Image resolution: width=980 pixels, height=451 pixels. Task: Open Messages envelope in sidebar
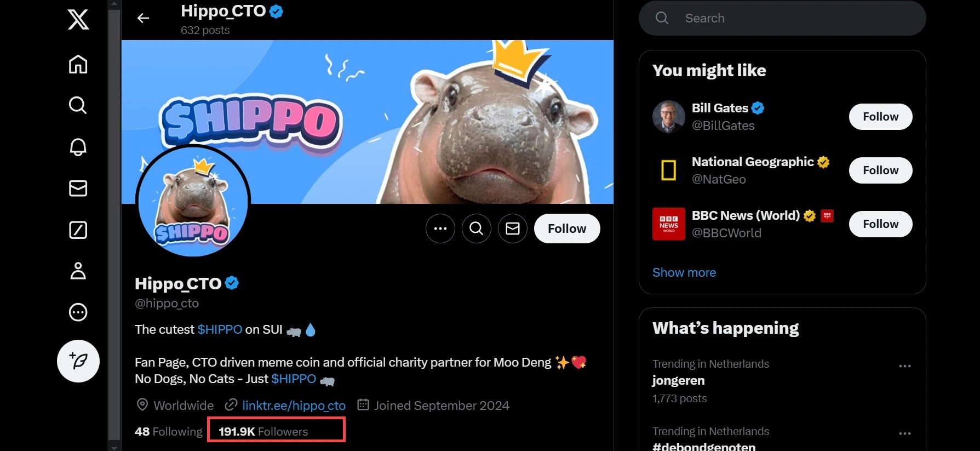click(78, 189)
